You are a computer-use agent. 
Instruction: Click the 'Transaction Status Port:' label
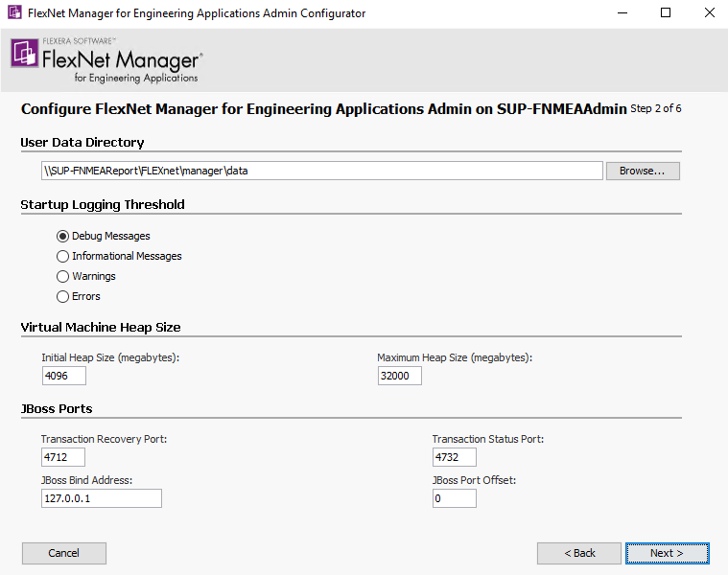488,439
